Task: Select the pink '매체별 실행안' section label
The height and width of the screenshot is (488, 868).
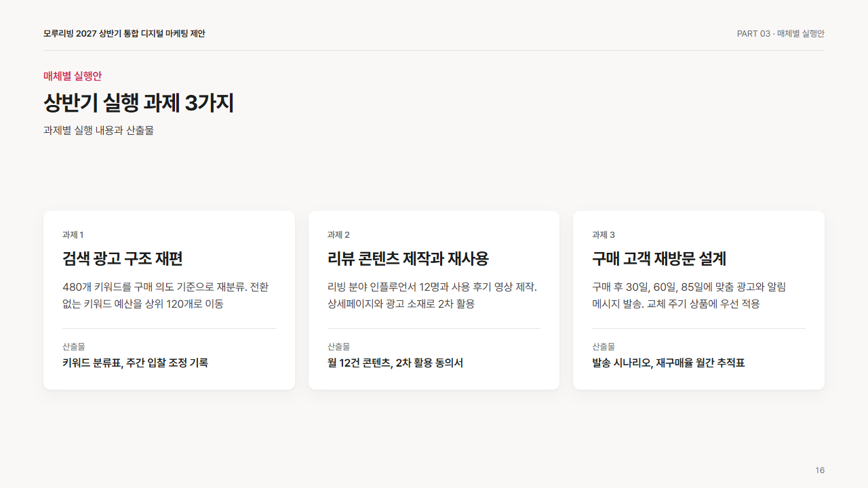Action: (x=73, y=76)
